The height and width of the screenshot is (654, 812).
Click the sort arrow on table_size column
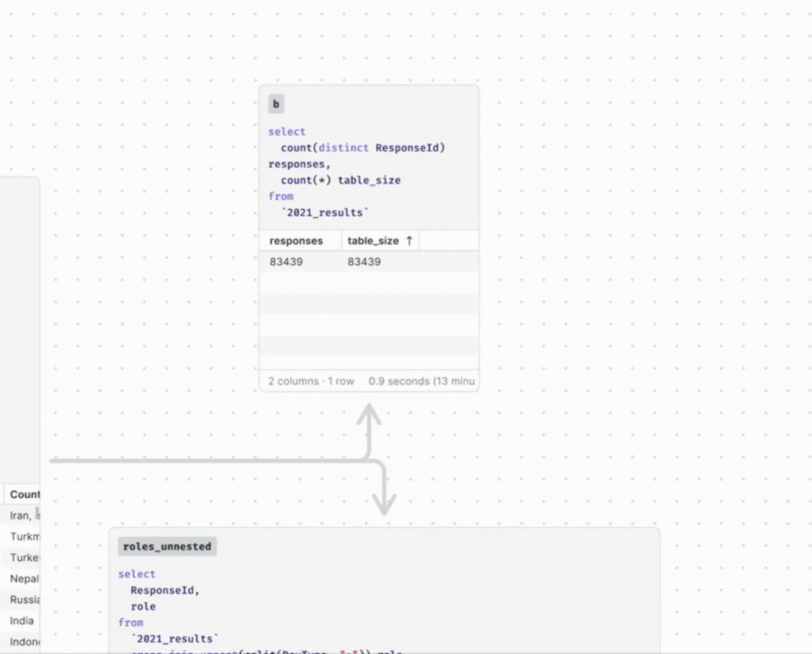point(410,241)
